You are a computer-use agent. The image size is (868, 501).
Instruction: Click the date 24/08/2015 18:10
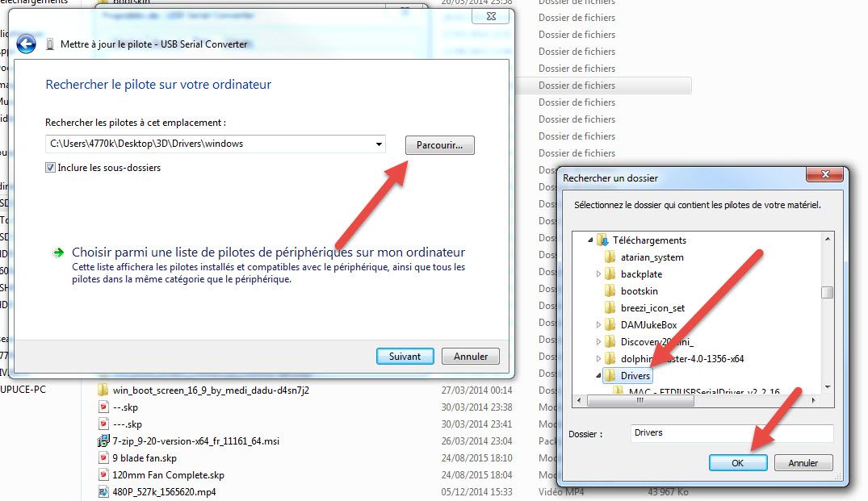(476, 458)
